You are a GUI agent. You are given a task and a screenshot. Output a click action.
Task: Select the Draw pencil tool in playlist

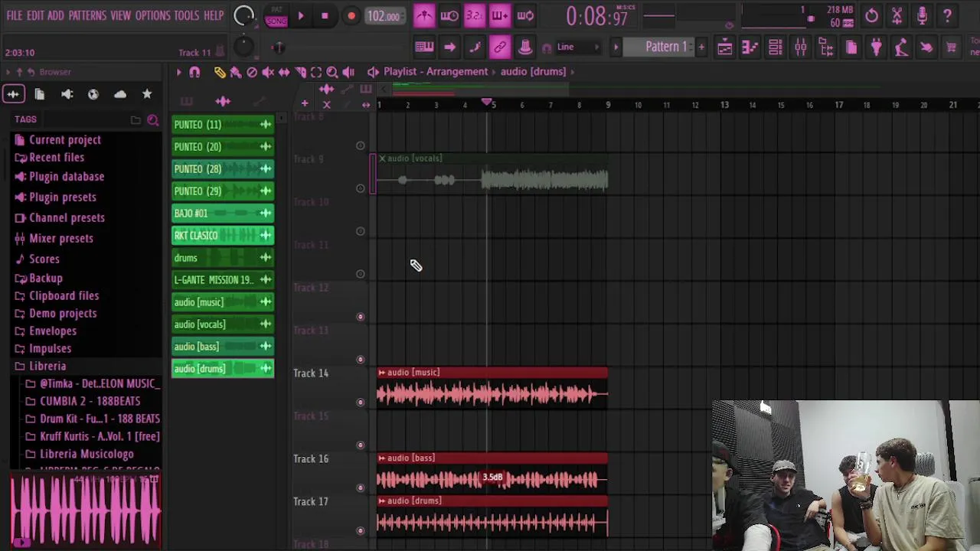pyautogui.click(x=220, y=72)
